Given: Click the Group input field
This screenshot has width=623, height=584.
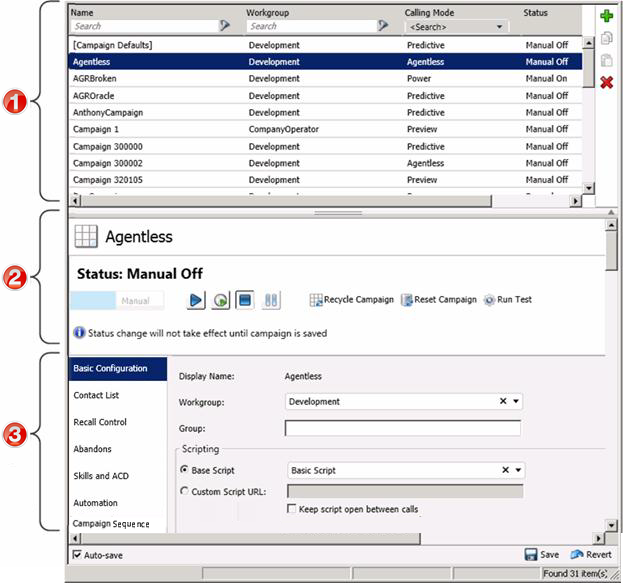Looking at the screenshot, I should click(x=402, y=428).
